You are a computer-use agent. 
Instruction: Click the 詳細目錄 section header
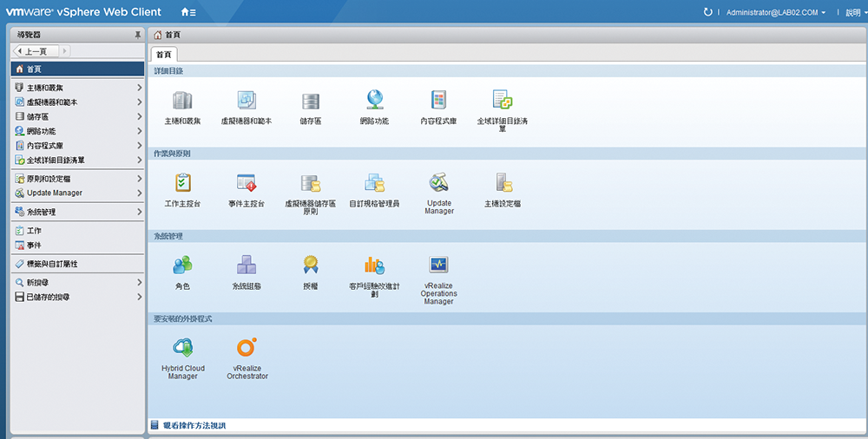[169, 71]
